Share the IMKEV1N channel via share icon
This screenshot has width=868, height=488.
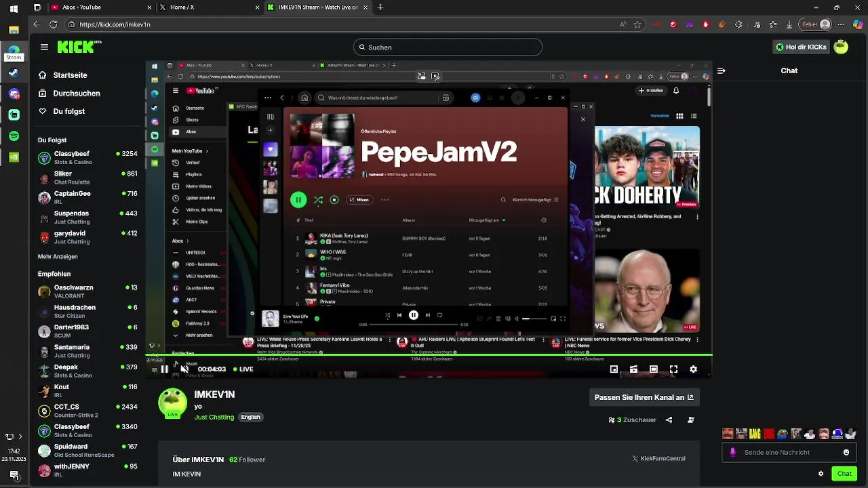pyautogui.click(x=669, y=420)
